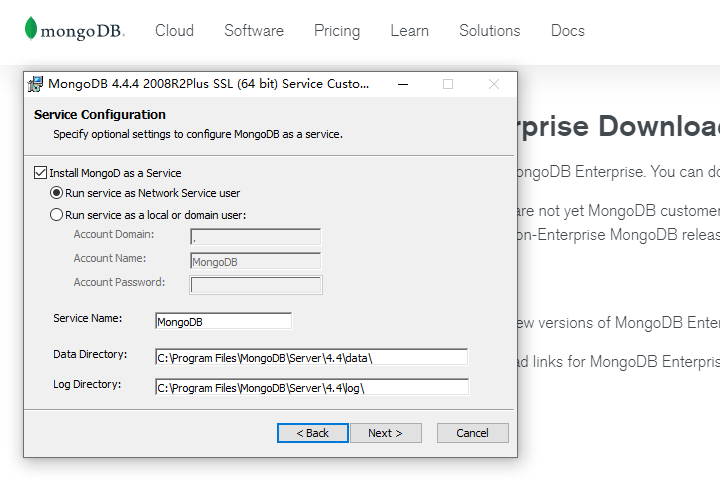Open the Learn menu item
Screen dimensions: 720x484
click(x=410, y=31)
